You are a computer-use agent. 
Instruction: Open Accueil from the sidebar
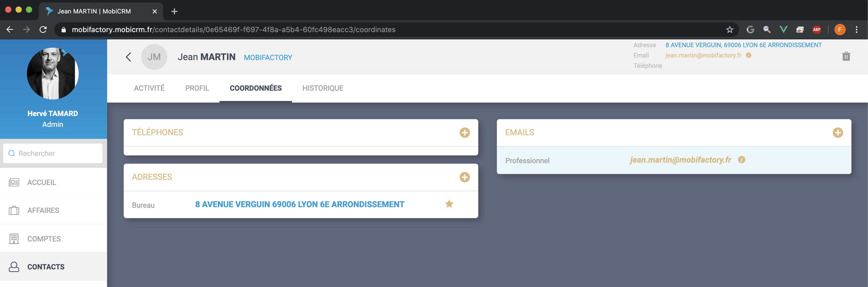click(x=42, y=182)
